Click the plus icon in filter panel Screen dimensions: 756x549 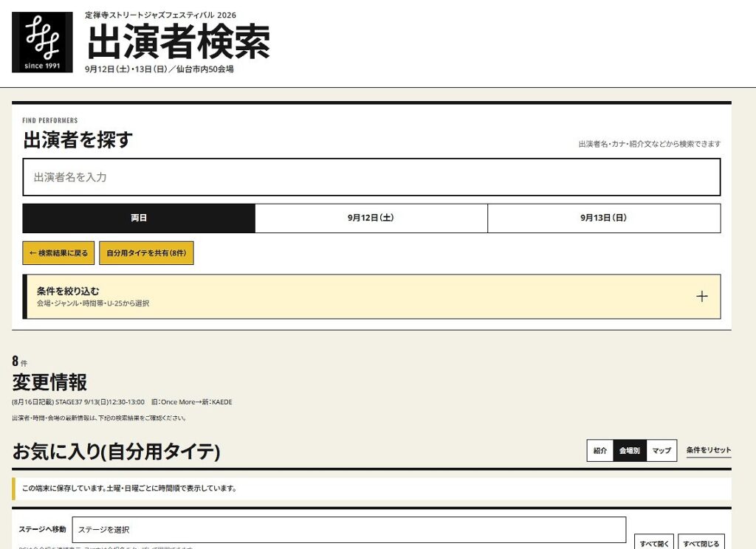click(702, 297)
